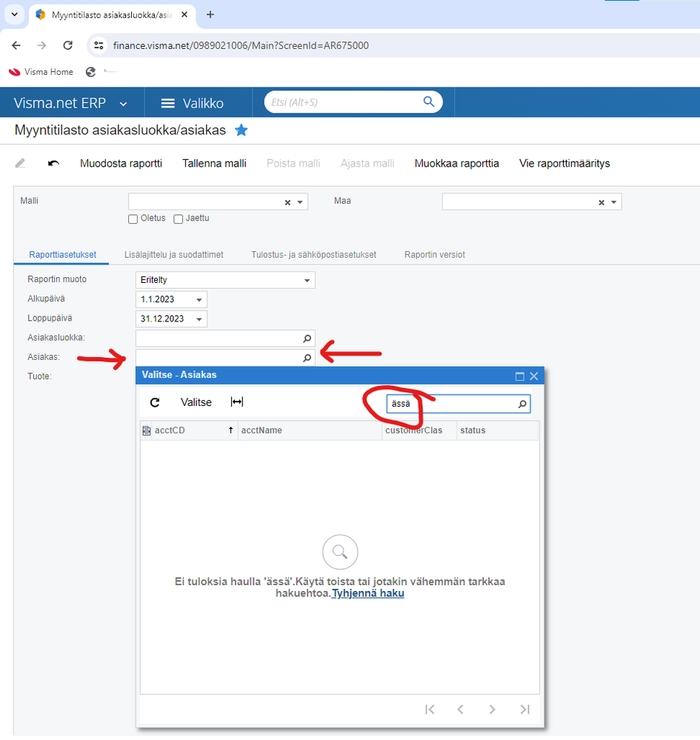Expand the Malli dropdown arrow
Image resolution: width=700 pixels, height=740 pixels.
pyautogui.click(x=300, y=202)
